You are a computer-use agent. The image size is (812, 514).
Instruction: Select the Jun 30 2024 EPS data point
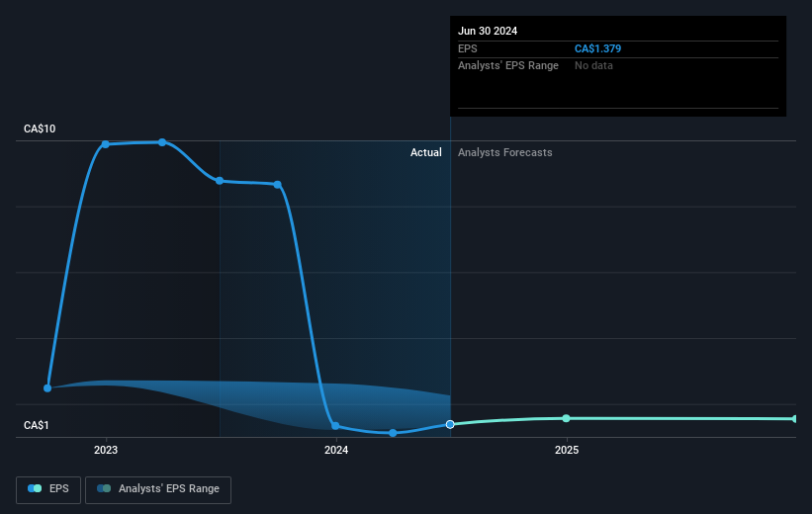(450, 424)
